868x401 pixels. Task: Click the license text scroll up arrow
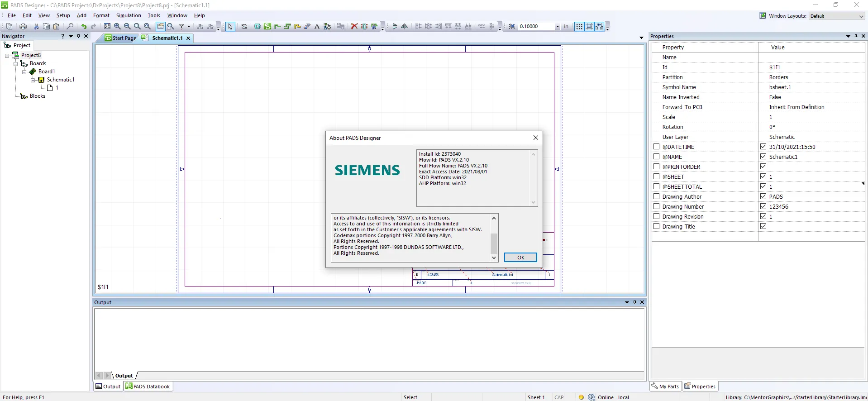(x=494, y=218)
